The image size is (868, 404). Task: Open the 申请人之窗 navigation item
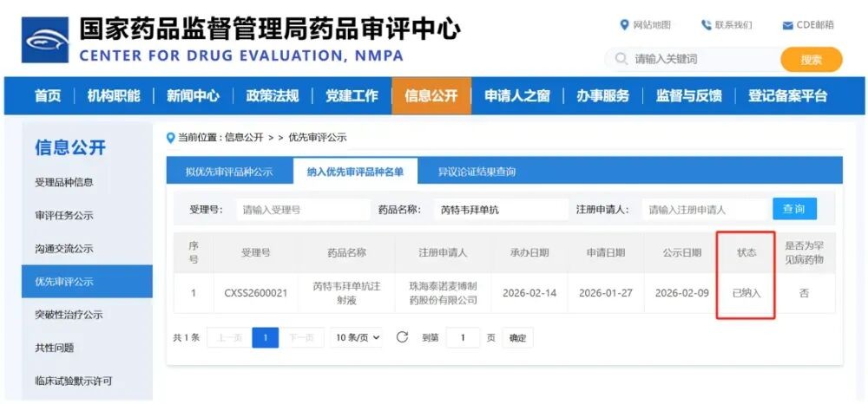pyautogui.click(x=516, y=96)
